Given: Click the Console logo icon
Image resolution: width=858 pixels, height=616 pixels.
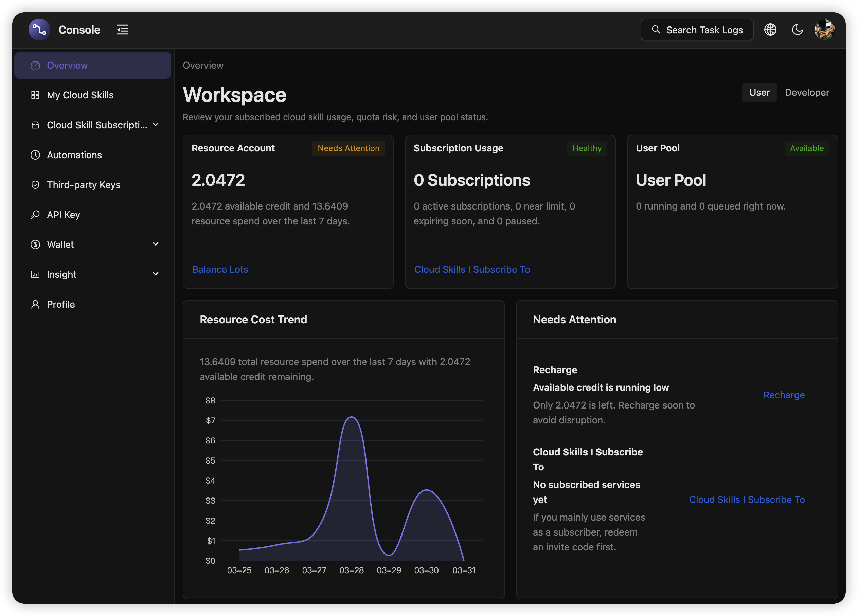Looking at the screenshot, I should [x=39, y=29].
